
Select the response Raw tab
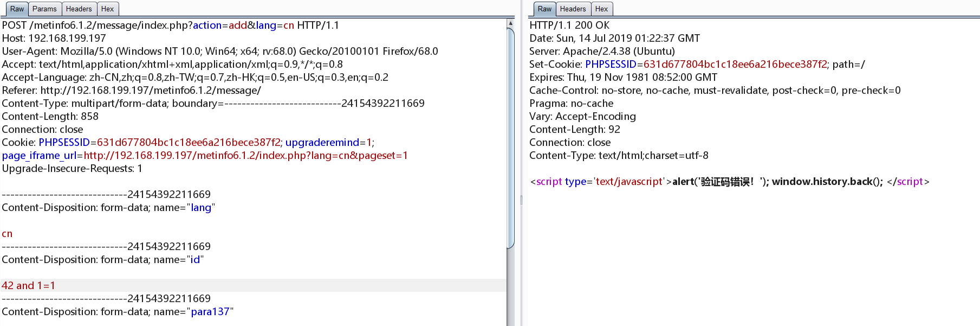point(544,9)
